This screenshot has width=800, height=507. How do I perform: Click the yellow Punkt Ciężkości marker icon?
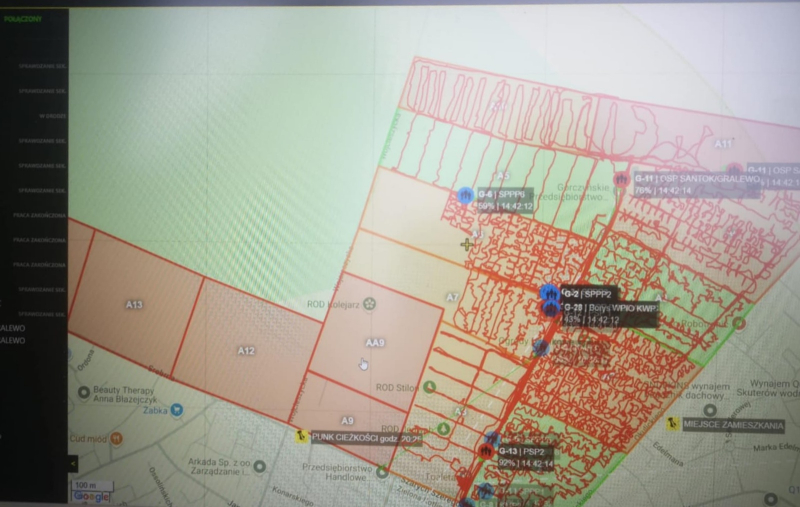point(301,435)
